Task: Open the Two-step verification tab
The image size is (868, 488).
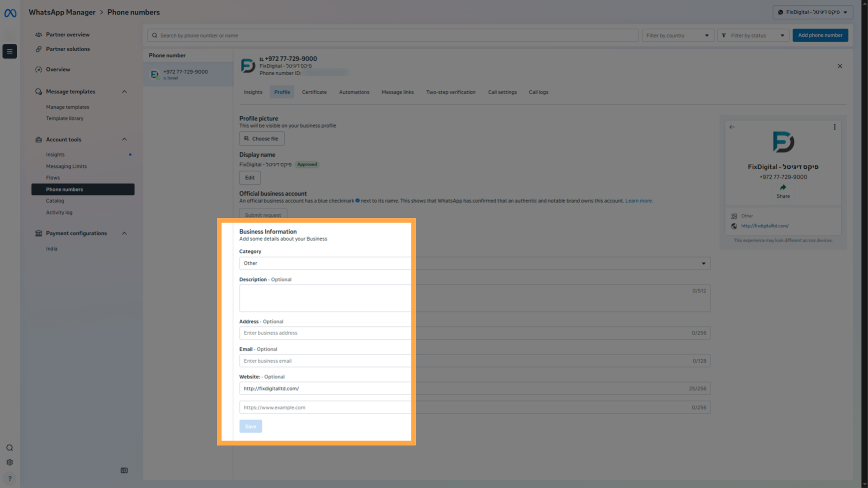Action: 451,92
